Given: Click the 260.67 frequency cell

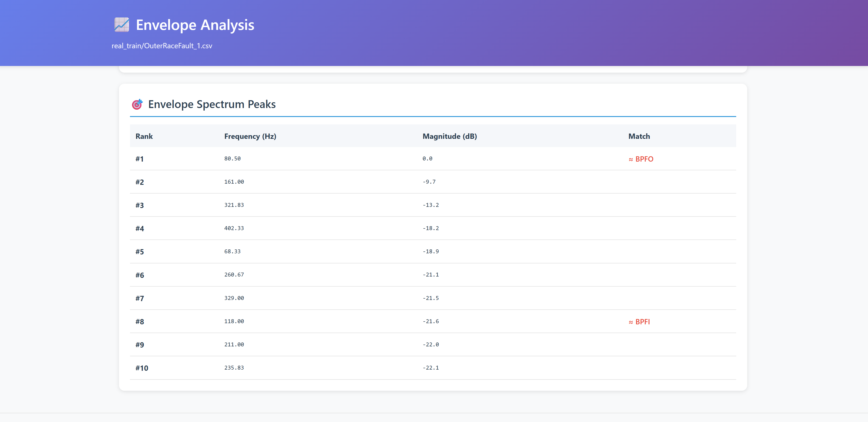Looking at the screenshot, I should point(234,275).
